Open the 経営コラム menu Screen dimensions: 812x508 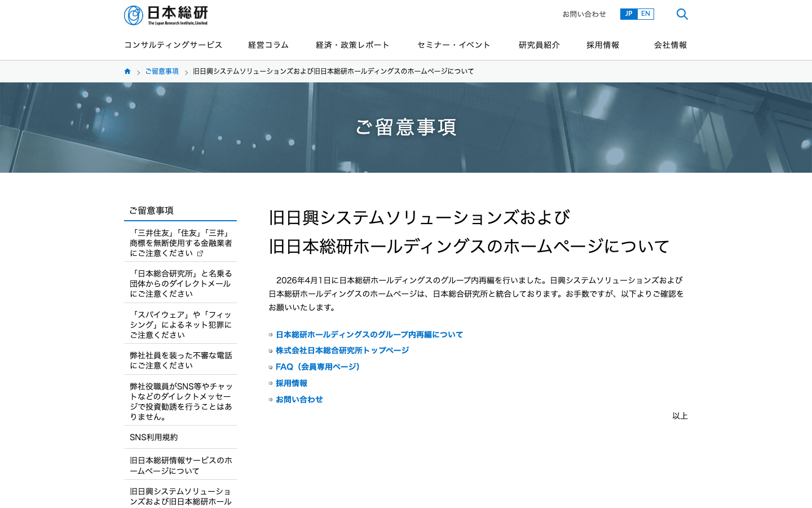point(268,45)
